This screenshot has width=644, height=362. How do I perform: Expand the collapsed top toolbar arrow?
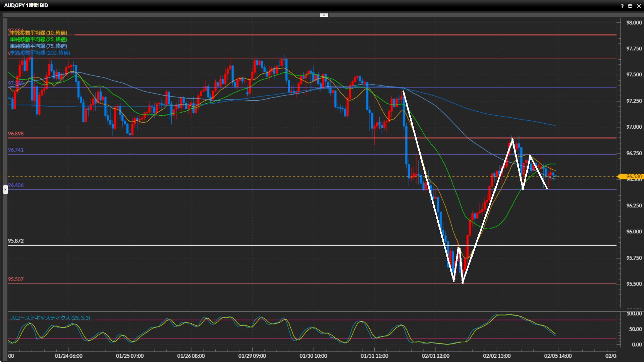coord(324,15)
